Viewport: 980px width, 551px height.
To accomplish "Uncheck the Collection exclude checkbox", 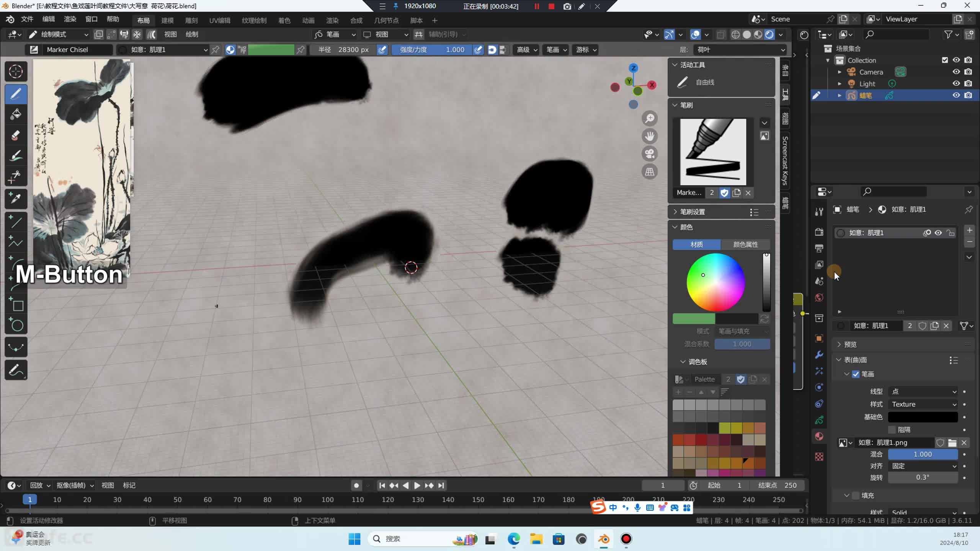I will [x=945, y=60].
